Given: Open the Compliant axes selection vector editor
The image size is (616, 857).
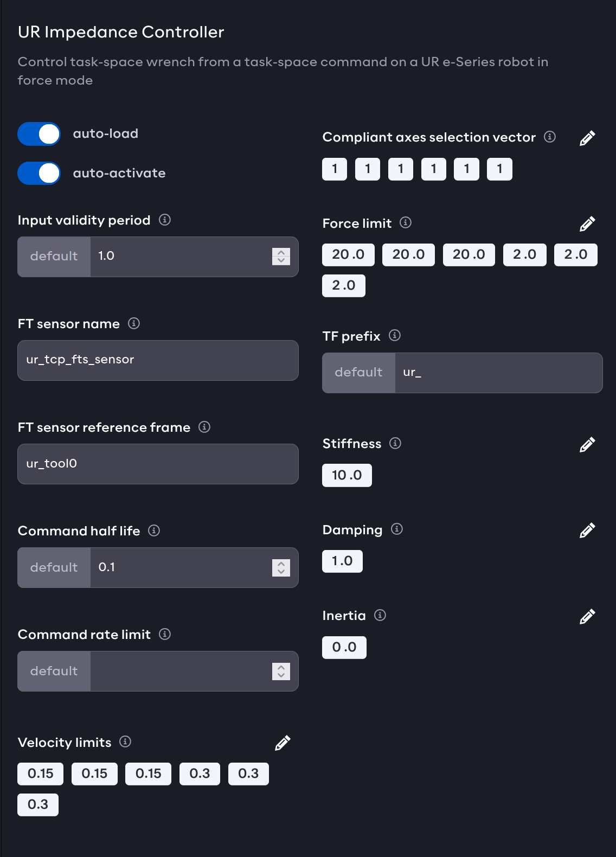Looking at the screenshot, I should (x=587, y=138).
